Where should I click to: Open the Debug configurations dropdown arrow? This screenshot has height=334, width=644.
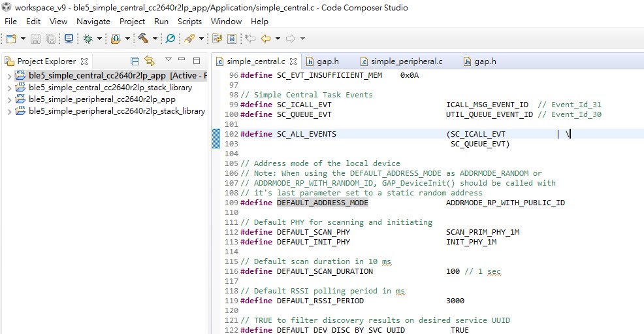point(99,39)
